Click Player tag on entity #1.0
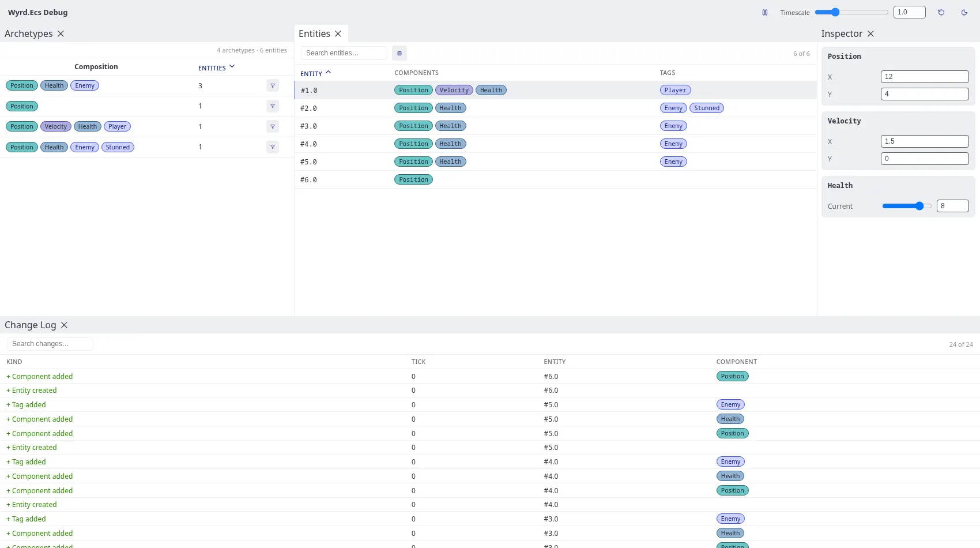This screenshot has height=548, width=980. [675, 90]
